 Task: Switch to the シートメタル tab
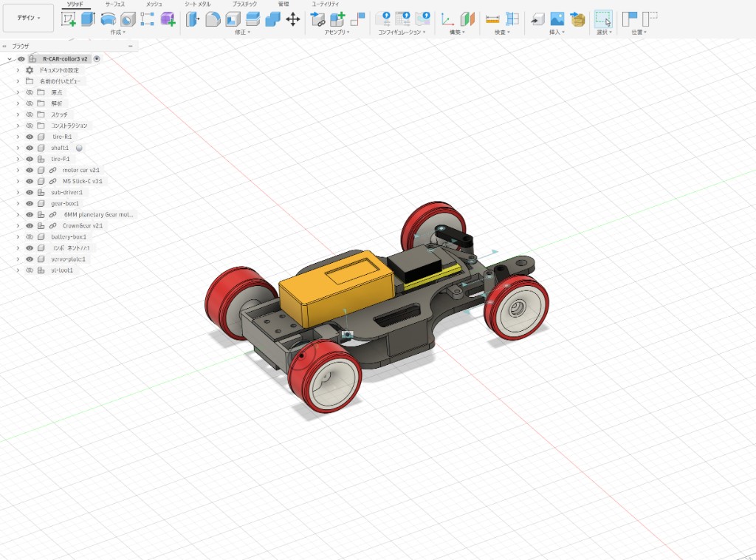198,4
